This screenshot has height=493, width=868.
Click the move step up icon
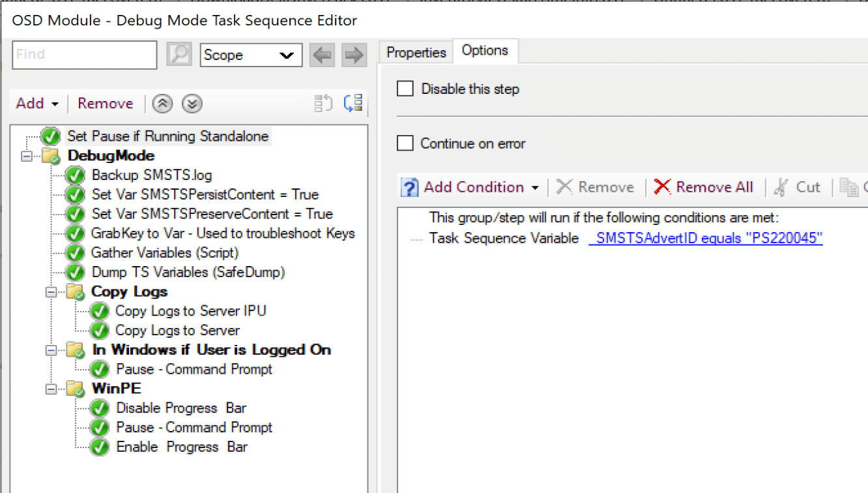162,103
